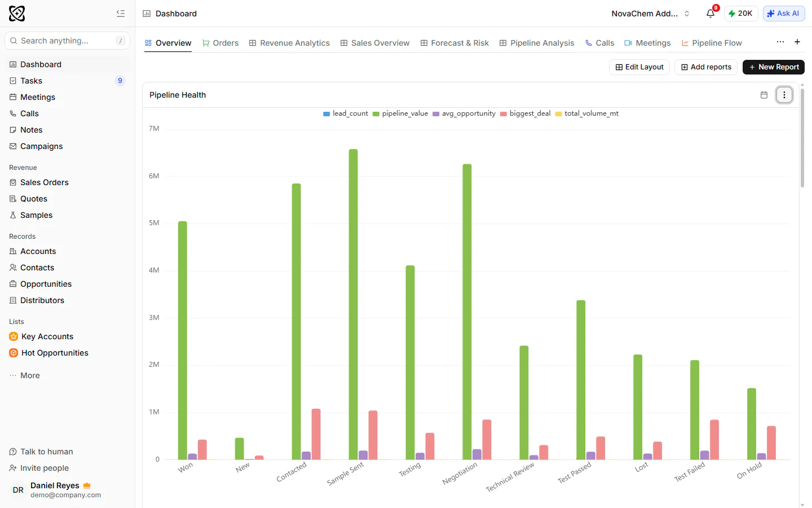
Task: Open Pipeline Health three-dot options menu
Action: pyautogui.click(x=784, y=95)
